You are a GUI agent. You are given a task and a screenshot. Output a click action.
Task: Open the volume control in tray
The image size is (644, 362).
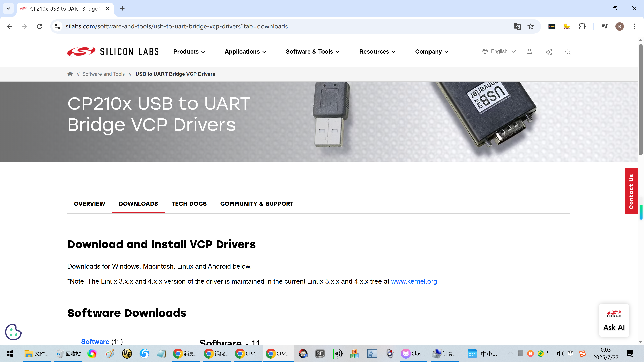pos(560,353)
